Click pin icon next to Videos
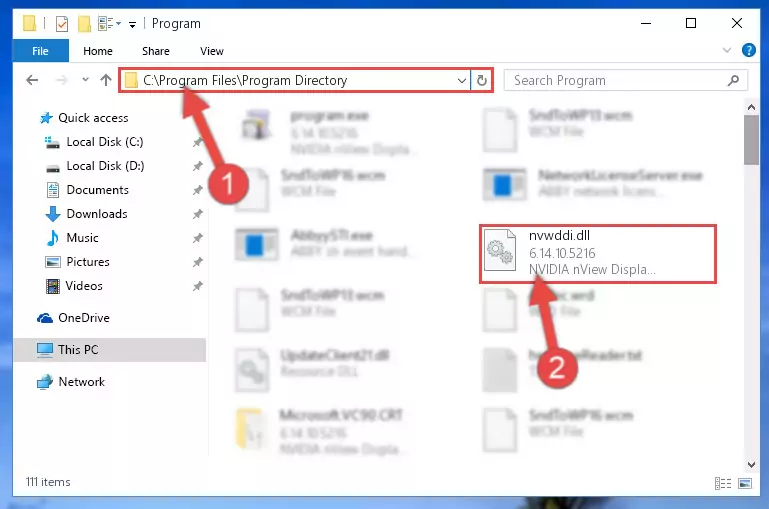The height and width of the screenshot is (509, 769). [x=197, y=286]
